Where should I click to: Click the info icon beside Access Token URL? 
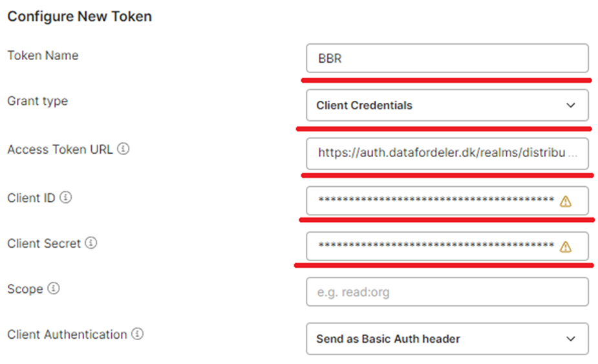click(123, 149)
